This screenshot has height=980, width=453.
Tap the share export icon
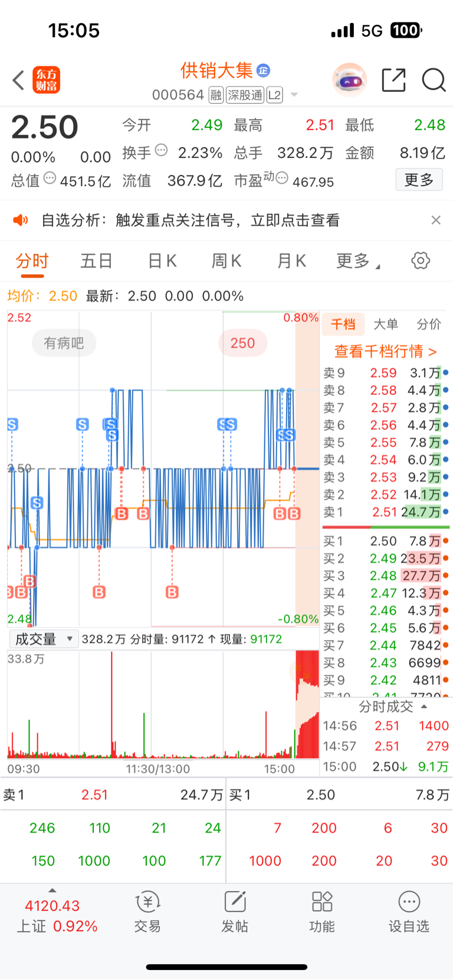click(x=394, y=80)
